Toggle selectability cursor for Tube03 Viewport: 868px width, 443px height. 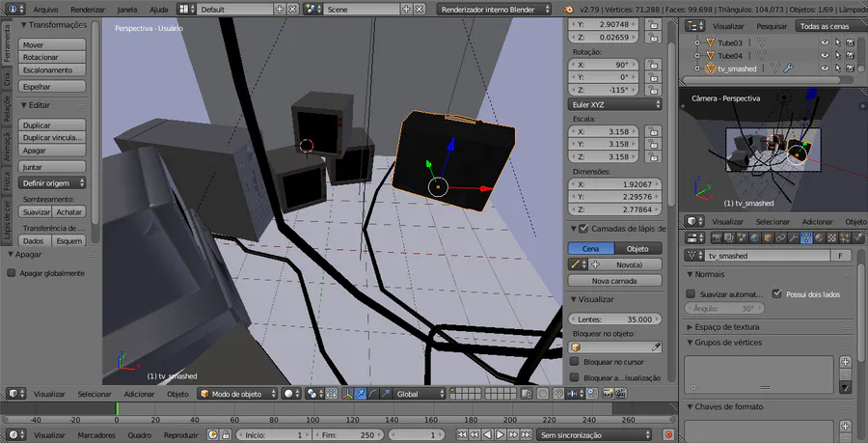[x=838, y=42]
